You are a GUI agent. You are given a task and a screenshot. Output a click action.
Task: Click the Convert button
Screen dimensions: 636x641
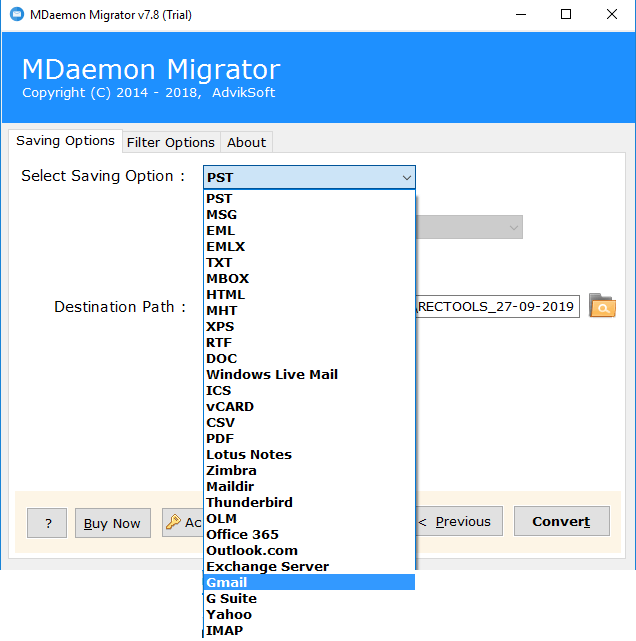[562, 521]
